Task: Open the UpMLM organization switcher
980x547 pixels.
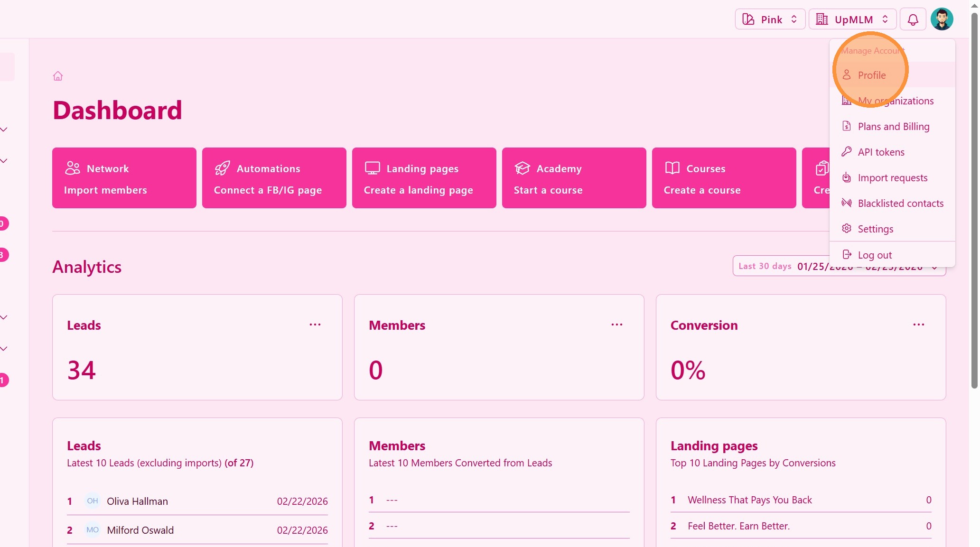Action: [852, 19]
